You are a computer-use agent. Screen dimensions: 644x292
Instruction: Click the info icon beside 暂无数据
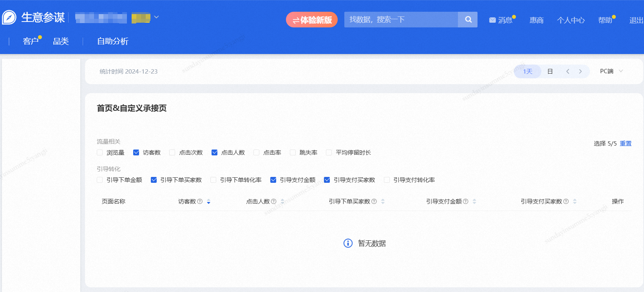pyautogui.click(x=348, y=243)
